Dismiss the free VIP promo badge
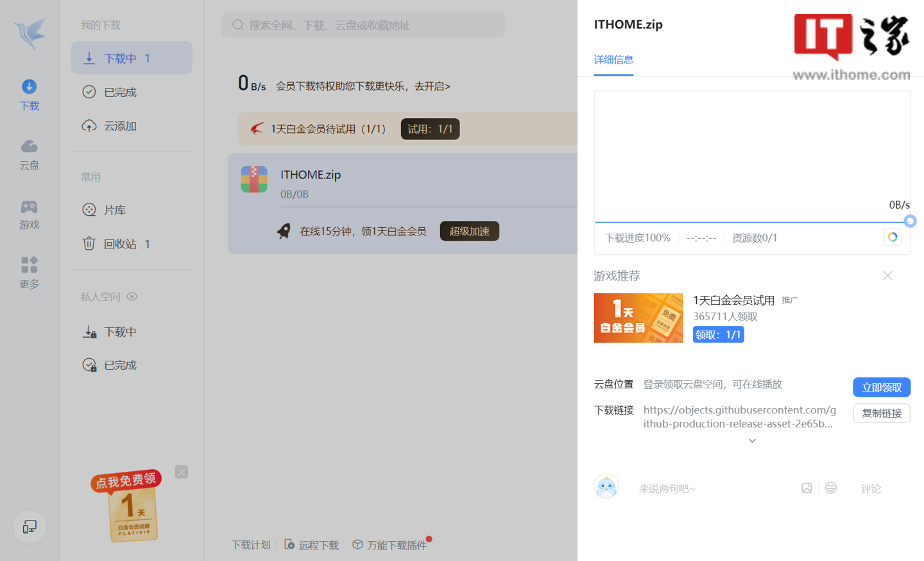The height and width of the screenshot is (561, 924). (182, 472)
